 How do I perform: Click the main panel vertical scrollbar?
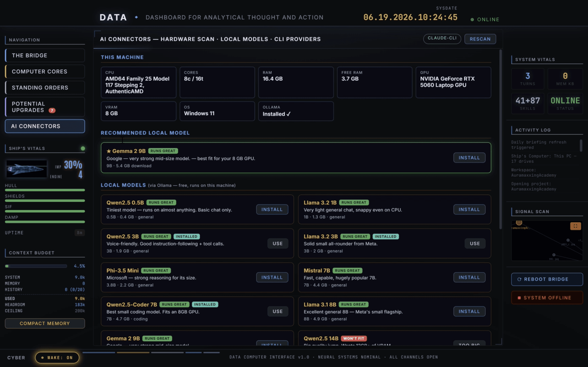[500, 140]
